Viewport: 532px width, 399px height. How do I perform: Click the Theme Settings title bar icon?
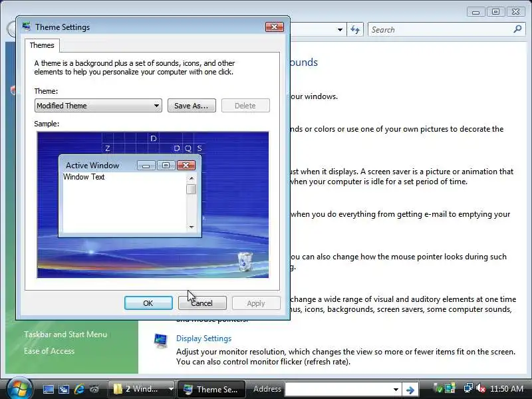coord(27,27)
